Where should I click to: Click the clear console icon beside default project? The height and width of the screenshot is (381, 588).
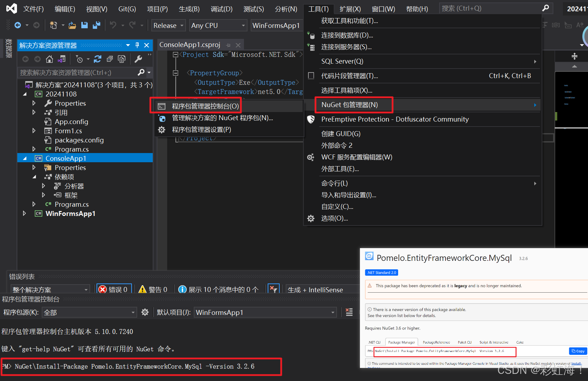pyautogui.click(x=349, y=312)
